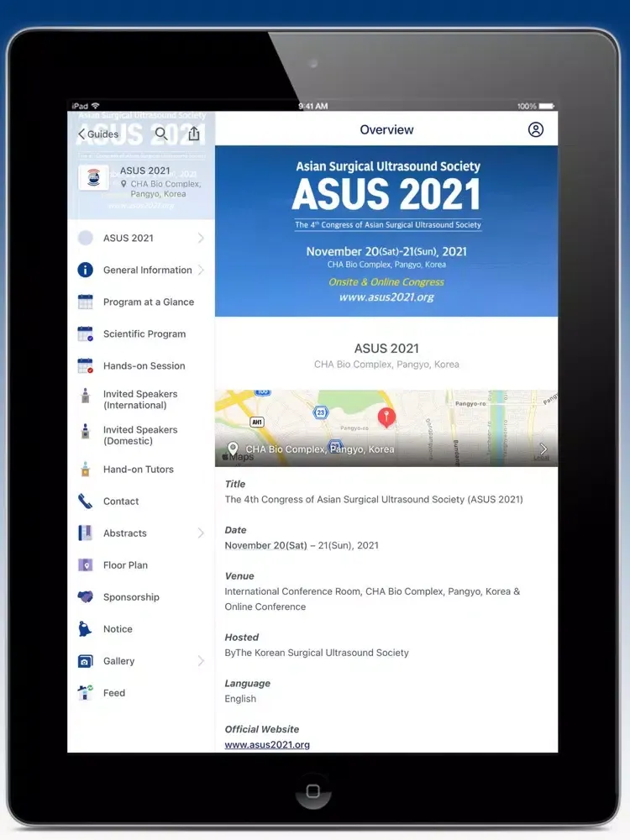Viewport: 630px width, 840px height.
Task: Tap the battery status icon
Action: click(546, 106)
